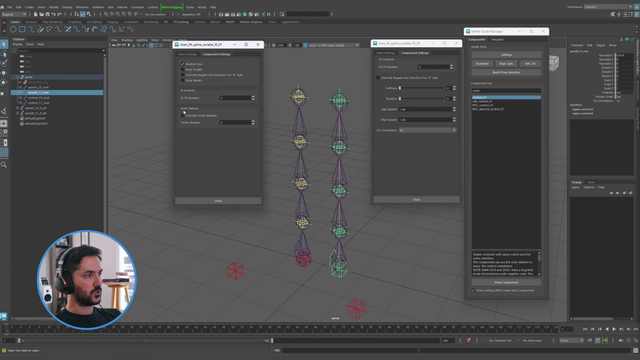The image size is (640, 360).
Task: Click the Redo arrow icon
Action: pyautogui.click(x=60, y=14)
